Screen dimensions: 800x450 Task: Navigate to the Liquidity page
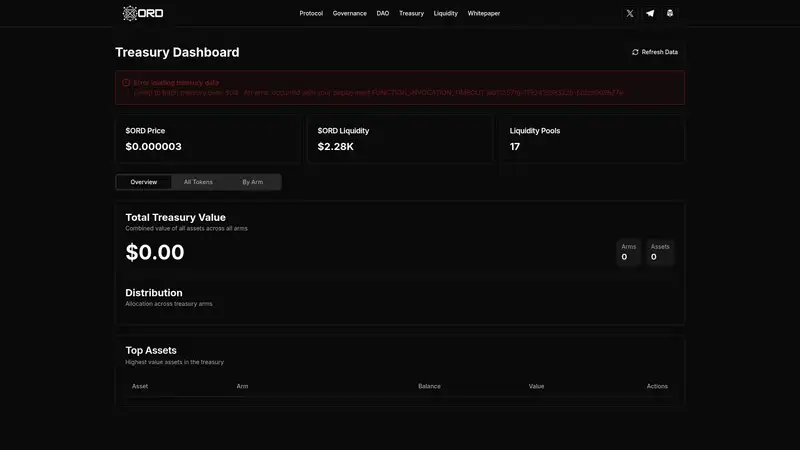tap(445, 13)
